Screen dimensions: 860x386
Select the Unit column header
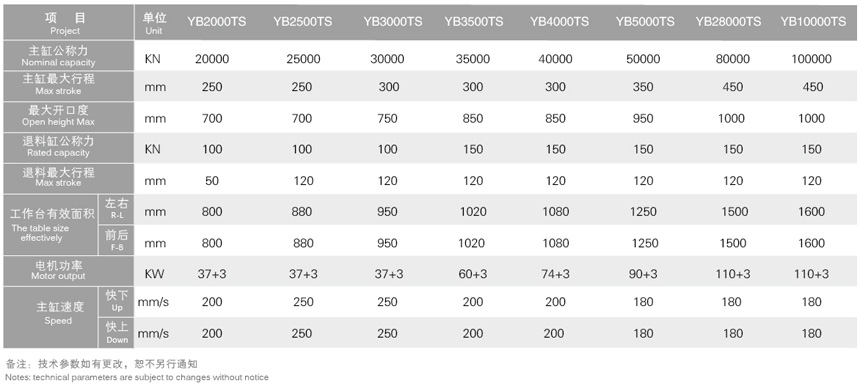point(154,22)
